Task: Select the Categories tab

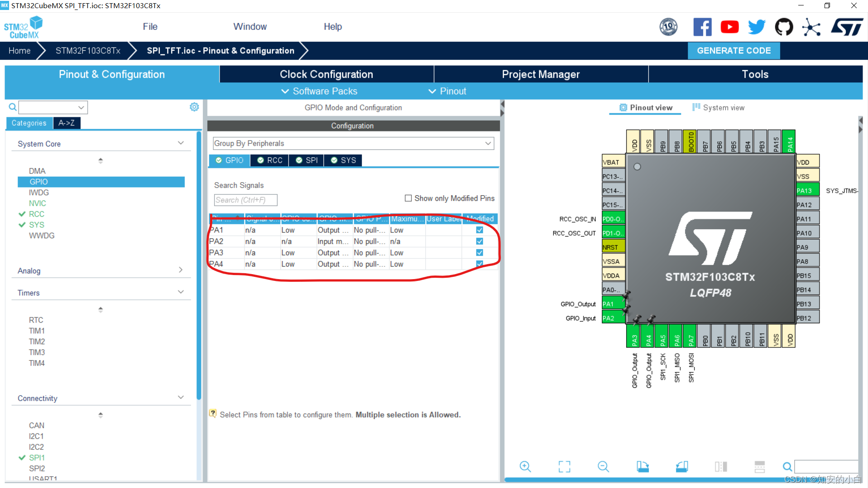Action: click(x=29, y=123)
